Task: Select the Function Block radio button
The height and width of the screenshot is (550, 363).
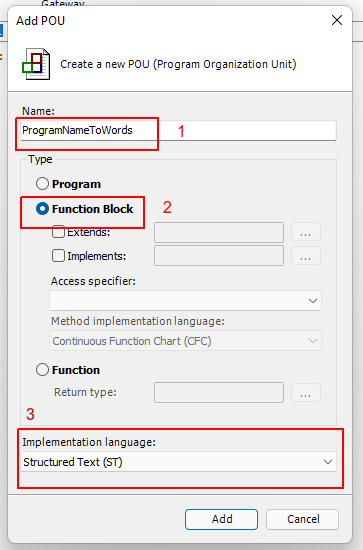Action: [42, 209]
